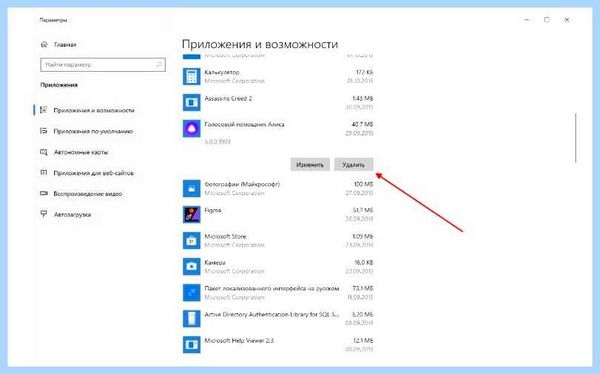The width and height of the screenshot is (600, 374).
Task: Select the Figma entry name
Action: pos(213,210)
